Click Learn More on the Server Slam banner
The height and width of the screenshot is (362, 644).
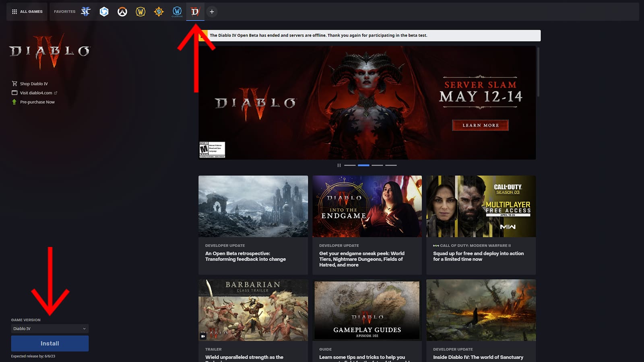click(480, 125)
